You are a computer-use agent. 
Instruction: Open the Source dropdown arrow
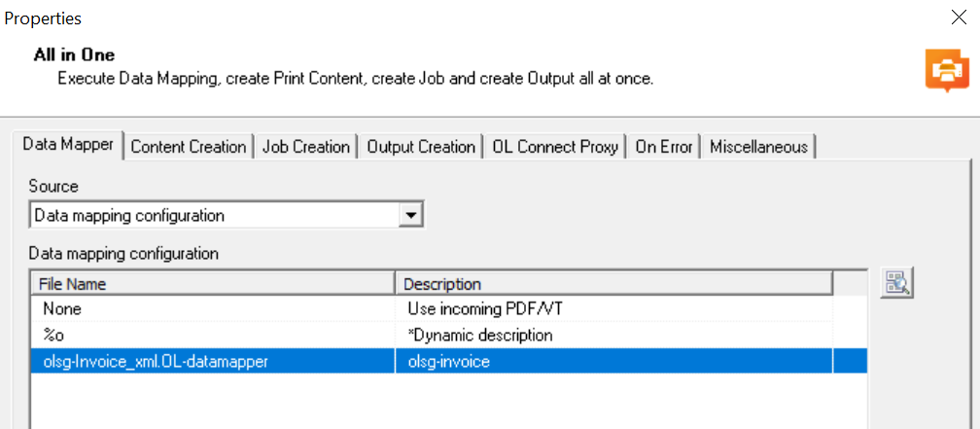(x=410, y=216)
